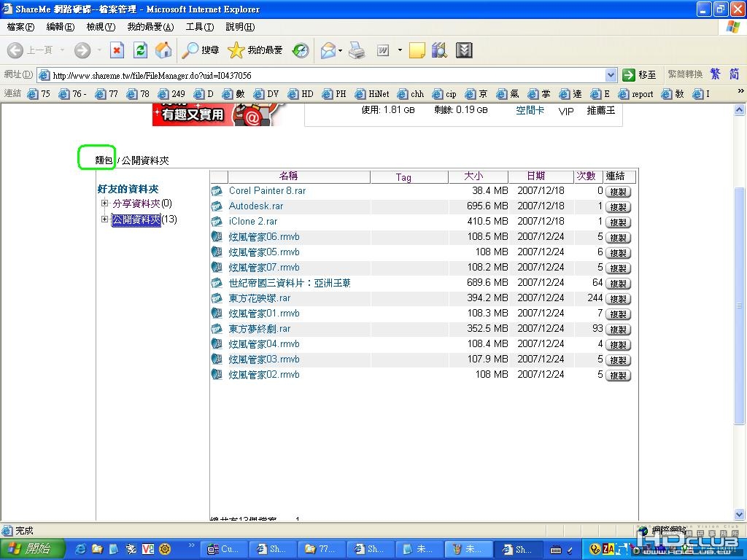This screenshot has width=747, height=560.
Task: Click the Simplified Chinese 简 convert icon
Action: click(x=734, y=74)
